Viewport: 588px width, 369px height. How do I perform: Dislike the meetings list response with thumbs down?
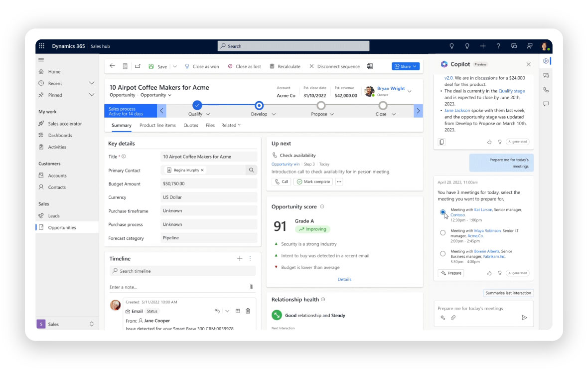click(499, 273)
